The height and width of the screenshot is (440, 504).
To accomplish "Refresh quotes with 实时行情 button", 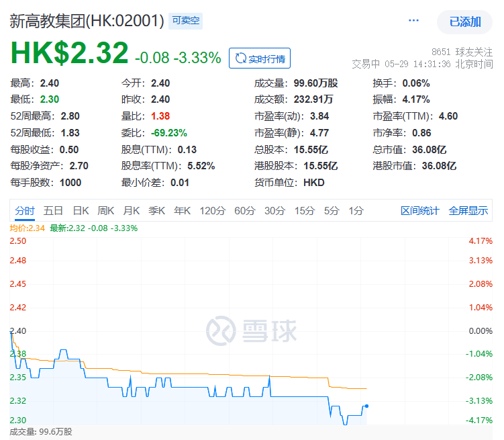I will click(260, 58).
